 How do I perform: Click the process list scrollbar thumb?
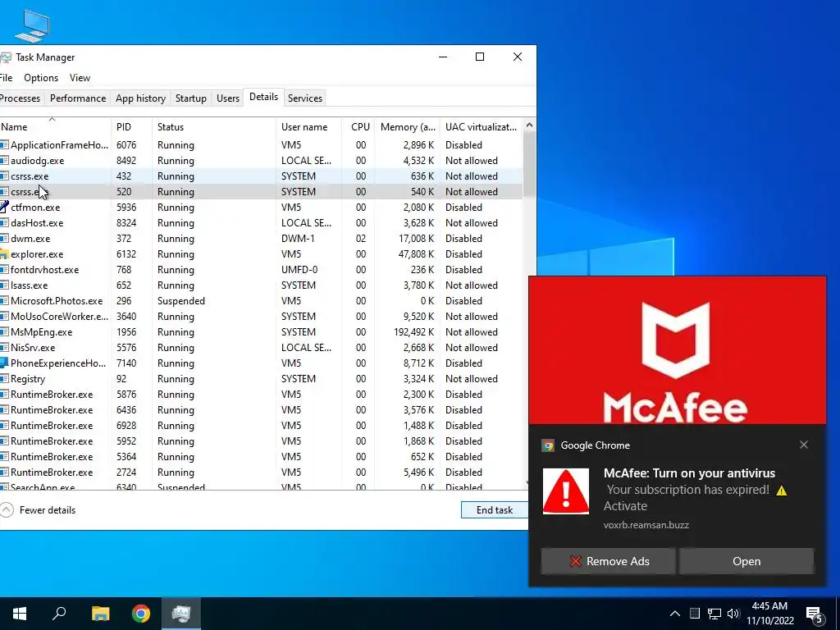coord(529,163)
